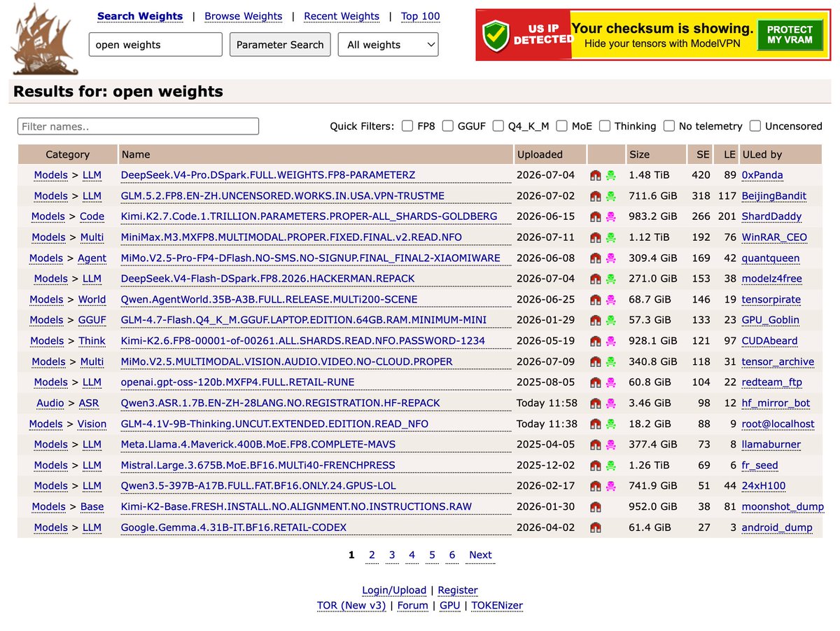Viewport: 840px width, 631px height.
Task: Tick the MoE filter checkbox
Action: pos(561,126)
